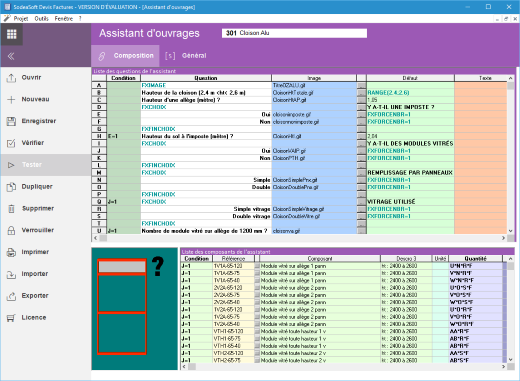Image resolution: width=520 pixels, height=381 pixels.
Task: Open the Projet menu
Action: (x=21, y=19)
